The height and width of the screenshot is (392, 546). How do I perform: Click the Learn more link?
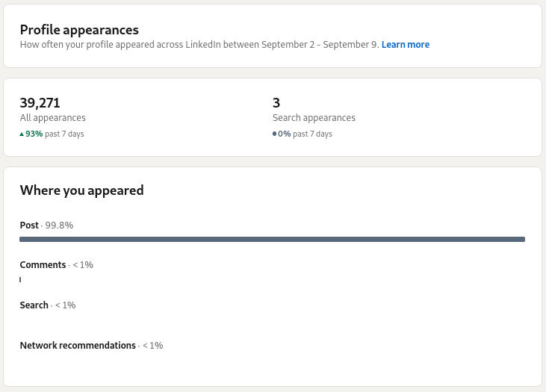click(405, 45)
